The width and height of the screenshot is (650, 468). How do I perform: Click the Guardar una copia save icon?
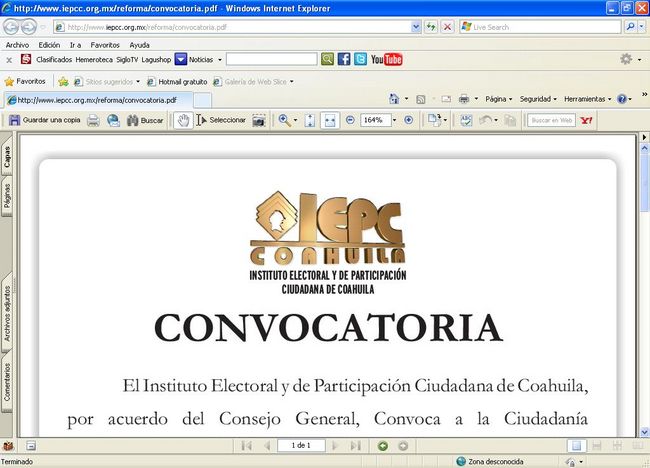(x=15, y=120)
